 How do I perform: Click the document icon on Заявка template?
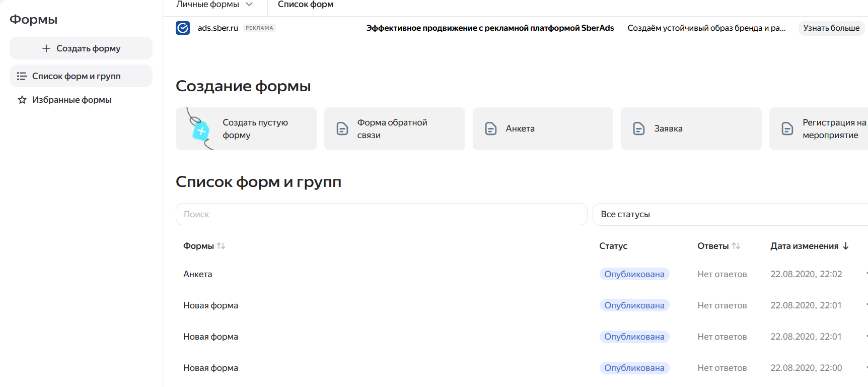coord(638,129)
